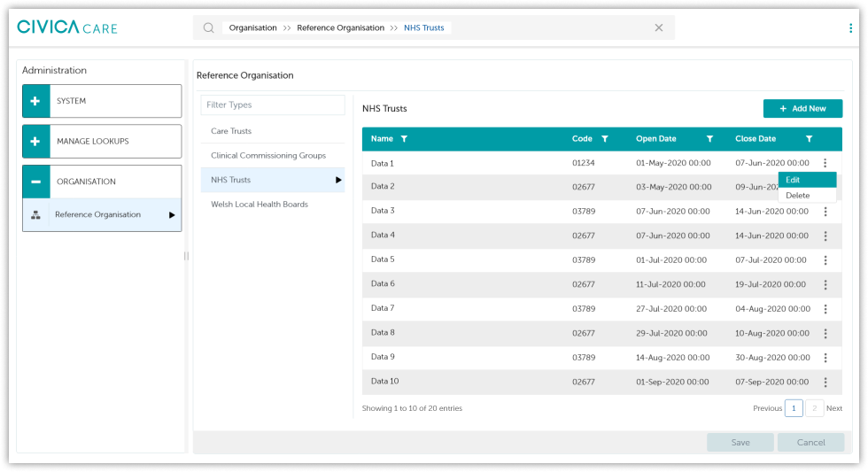Viewport: 868px width, 472px height.
Task: Expand MANAGE LOOKUPS plus icon
Action: pos(35,141)
